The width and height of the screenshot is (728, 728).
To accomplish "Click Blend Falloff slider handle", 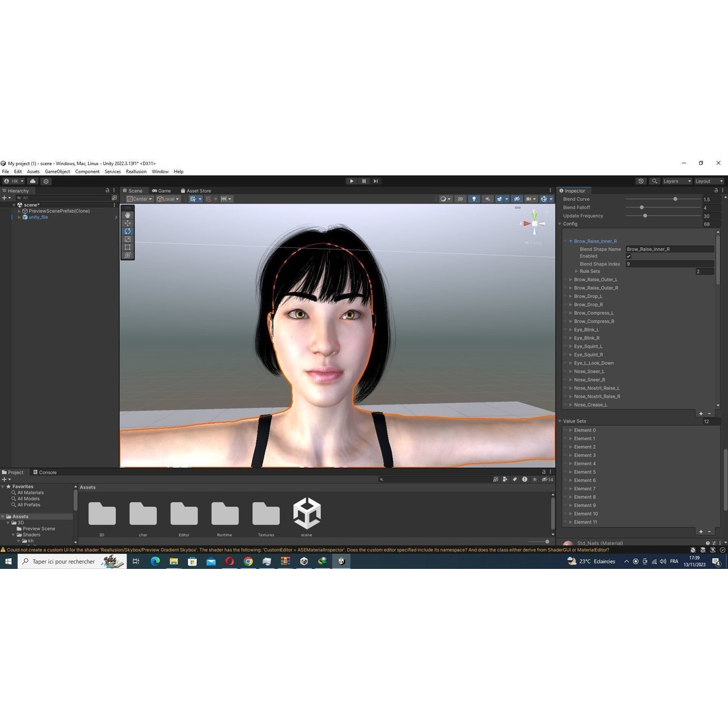I will click(642, 208).
